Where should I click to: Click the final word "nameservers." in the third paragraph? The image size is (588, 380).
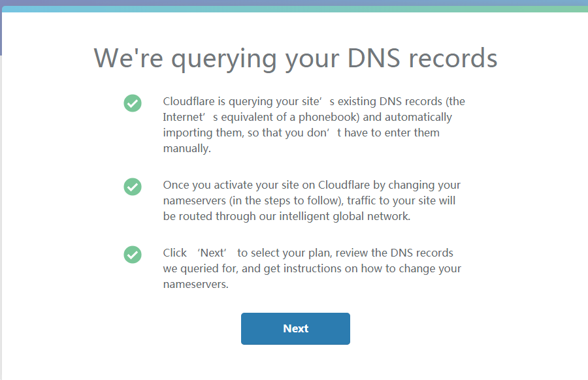tap(195, 284)
